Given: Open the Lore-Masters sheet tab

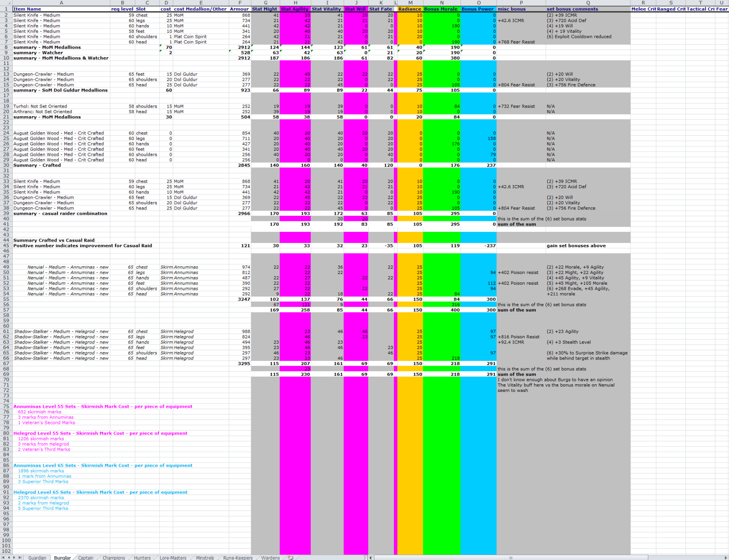Looking at the screenshot, I should point(173,557).
